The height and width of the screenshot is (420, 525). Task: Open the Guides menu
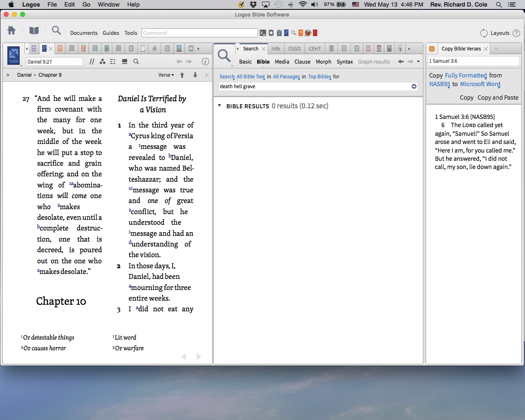click(x=111, y=33)
